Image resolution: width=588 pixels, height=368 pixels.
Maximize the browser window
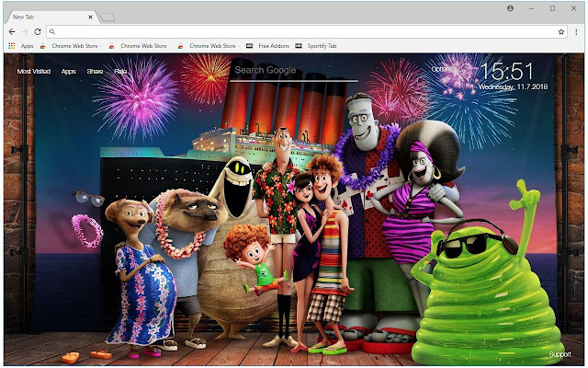click(552, 8)
